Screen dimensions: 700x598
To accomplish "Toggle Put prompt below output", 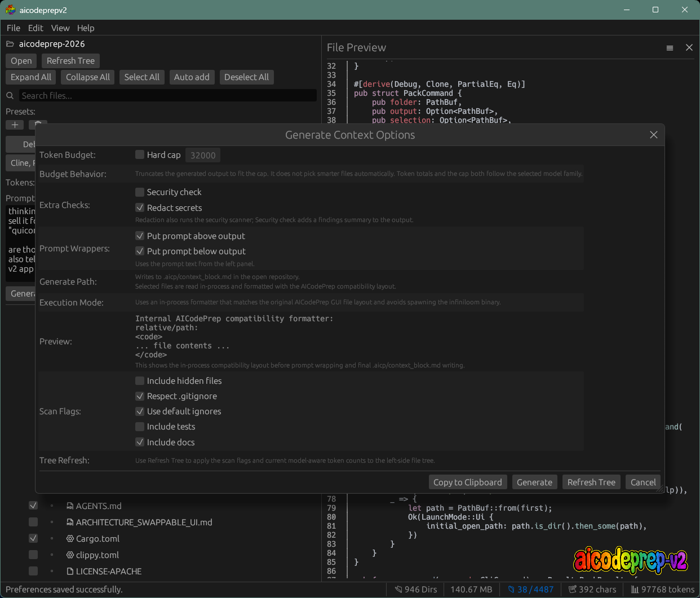I will click(140, 251).
